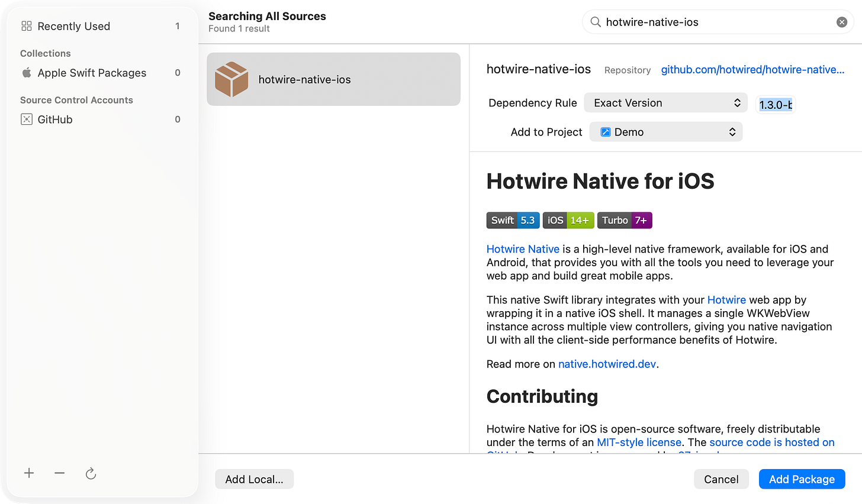The image size is (862, 504).
Task: Open the MIT-style license link
Action: 639,442
